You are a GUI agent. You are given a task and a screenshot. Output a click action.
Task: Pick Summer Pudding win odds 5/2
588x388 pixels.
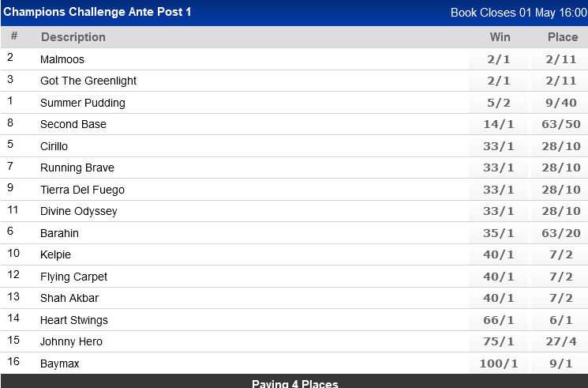pos(499,103)
